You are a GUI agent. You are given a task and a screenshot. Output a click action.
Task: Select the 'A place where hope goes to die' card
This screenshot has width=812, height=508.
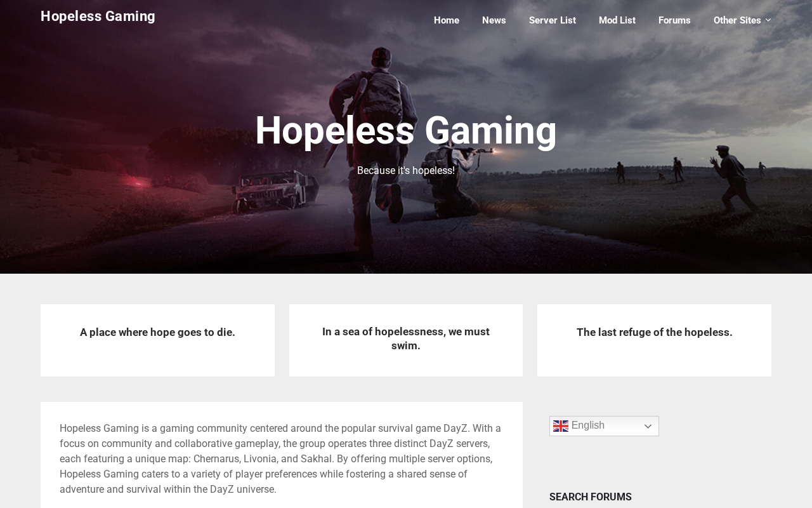pyautogui.click(x=157, y=340)
